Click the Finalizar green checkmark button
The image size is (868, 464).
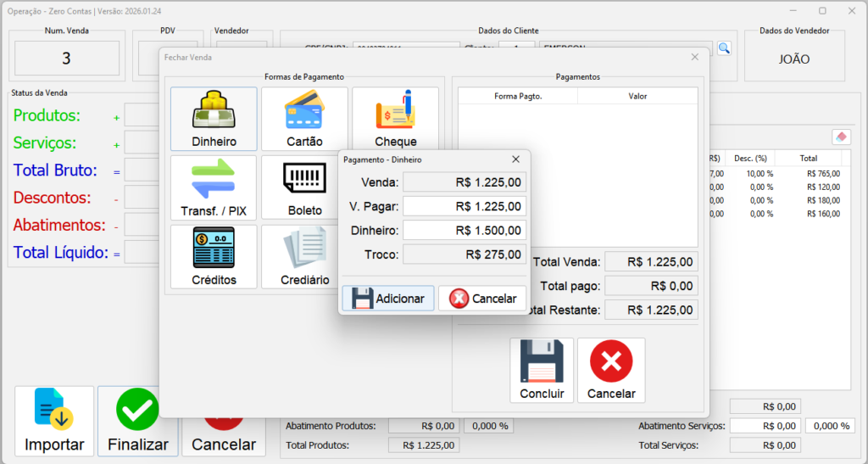137,421
